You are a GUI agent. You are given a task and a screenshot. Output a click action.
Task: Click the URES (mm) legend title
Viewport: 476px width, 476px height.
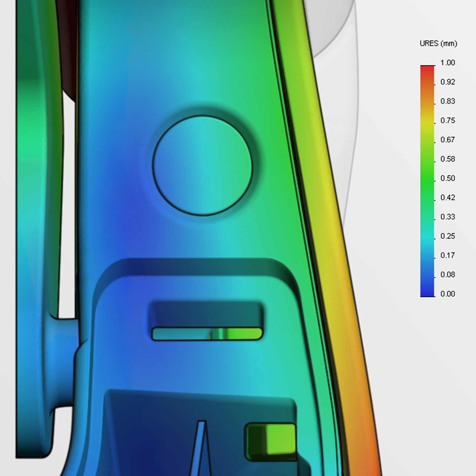point(438,44)
